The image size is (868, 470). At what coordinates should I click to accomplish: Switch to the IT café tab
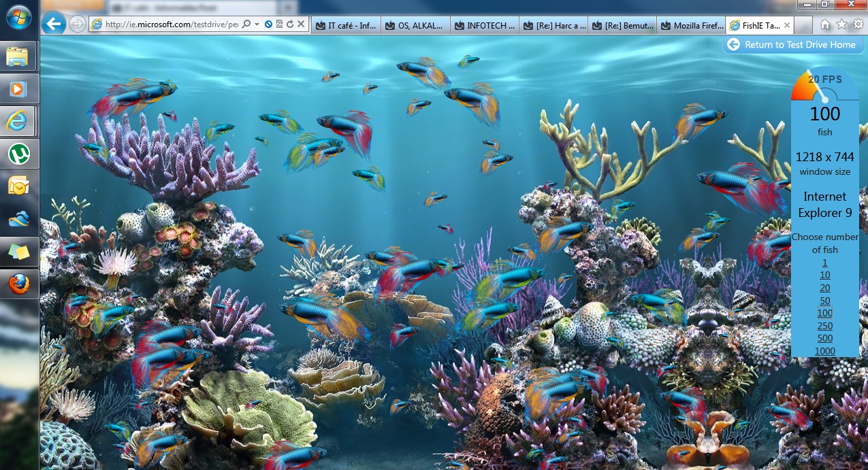(345, 26)
